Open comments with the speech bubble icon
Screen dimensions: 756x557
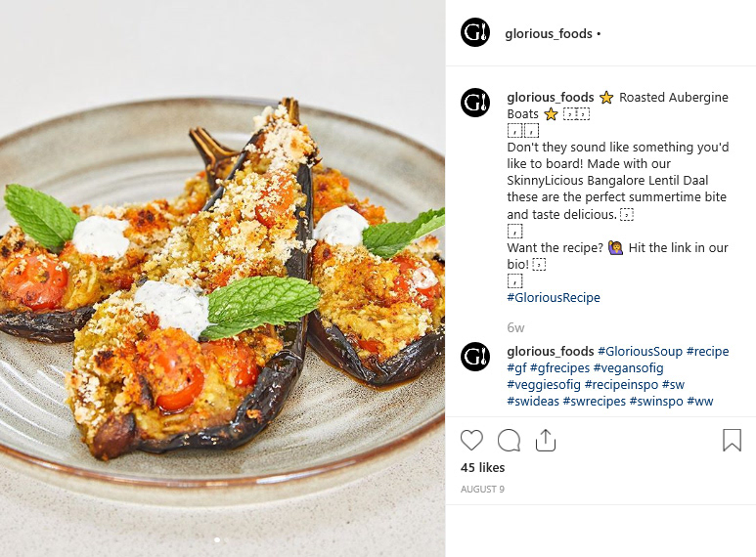(x=509, y=440)
